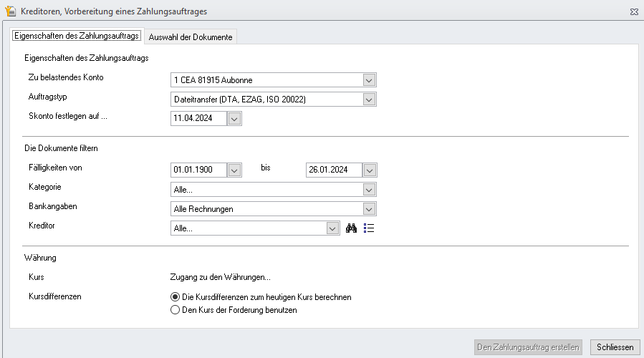Open the 'Fälligkeiten von' date dropdown
This screenshot has width=644, height=358.
[234, 170]
